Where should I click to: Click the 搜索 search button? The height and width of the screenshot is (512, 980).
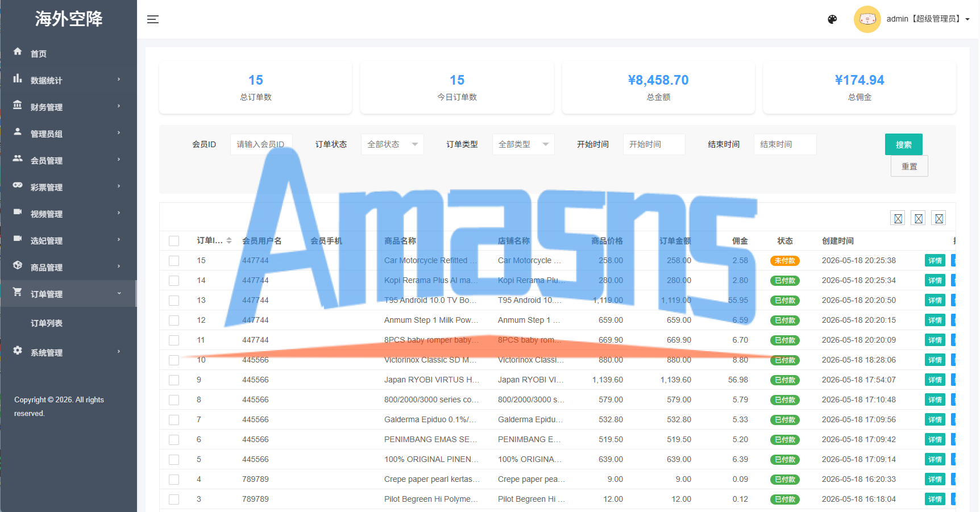904,144
